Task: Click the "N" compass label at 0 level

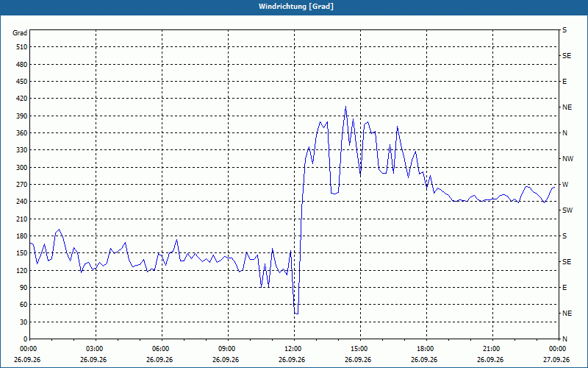Action: point(564,339)
